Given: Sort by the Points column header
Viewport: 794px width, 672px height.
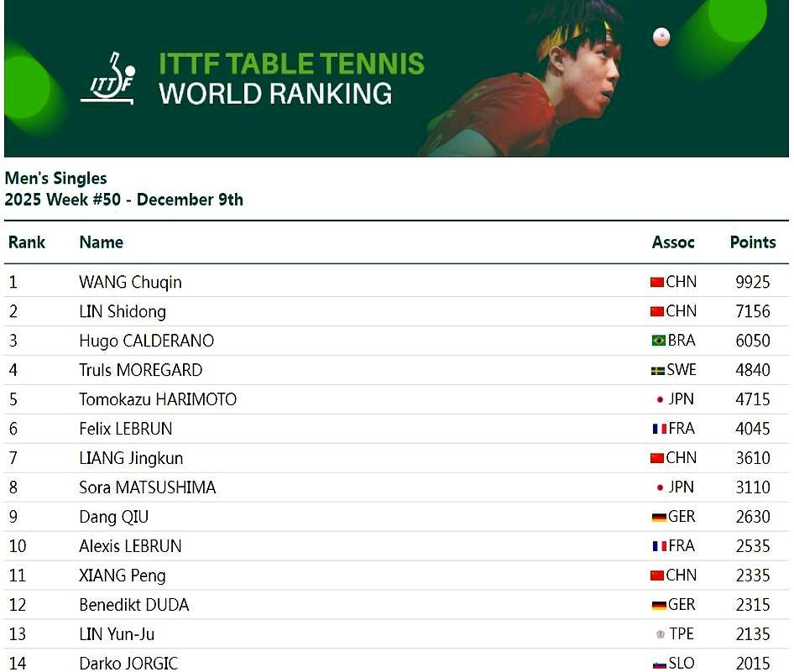Looking at the screenshot, I should [753, 242].
